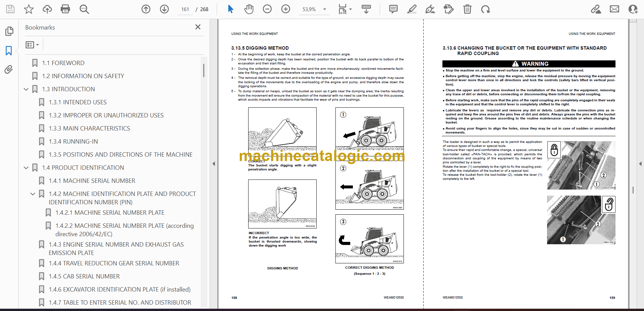
Task: Select 1.4.6 EXCAVATOR IDENTIFICATION PLATE bookmark
Action: click(119, 290)
